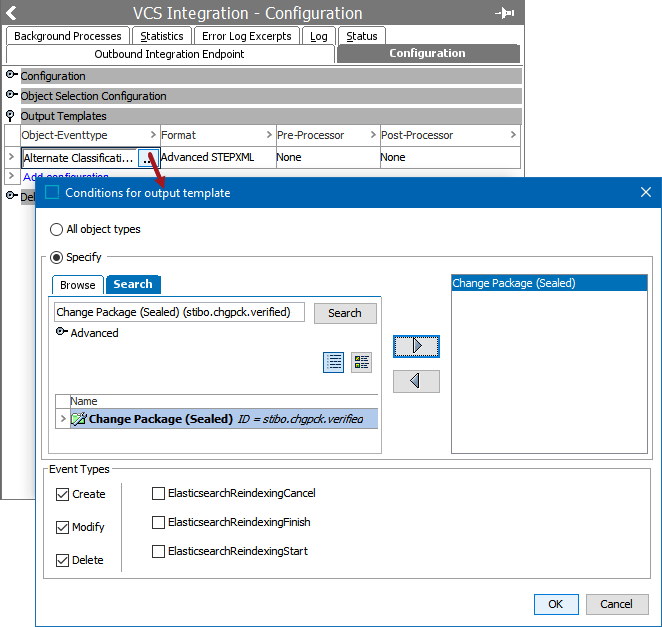Click the right arrow to add selection
This screenshot has height=627, width=662.
[416, 346]
